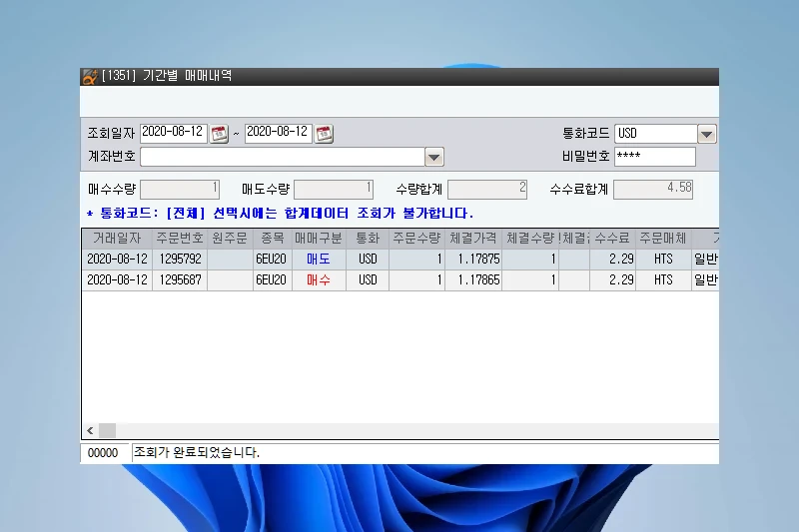This screenshot has width=799, height=532.
Task: Click the status message 조회가 완료되었습니다
Action: tap(197, 452)
